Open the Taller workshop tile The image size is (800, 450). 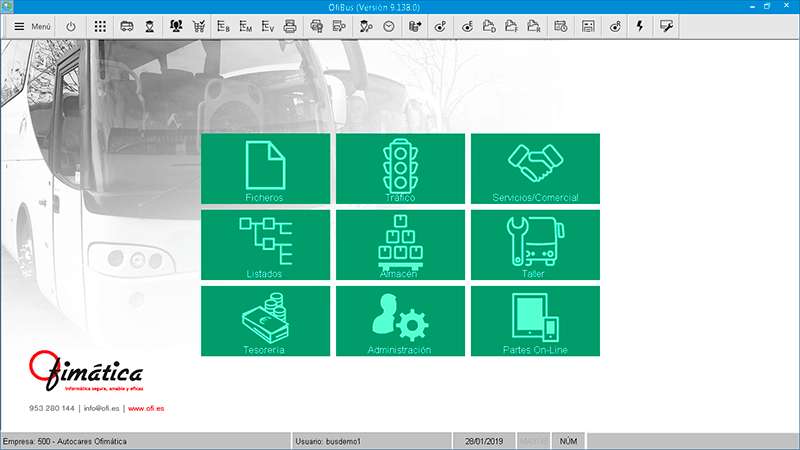[535, 245]
